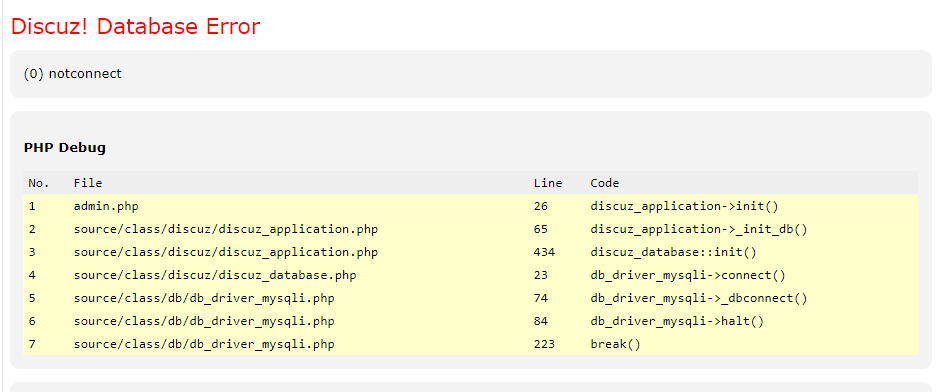951x392 pixels.
Task: Click the "(0) notconnect" error message
Action: [x=73, y=74]
